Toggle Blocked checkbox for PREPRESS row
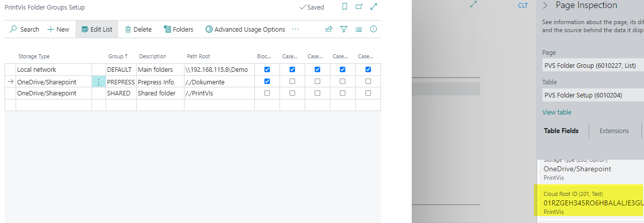Screen dimensions: 644x223 pyautogui.click(x=267, y=81)
